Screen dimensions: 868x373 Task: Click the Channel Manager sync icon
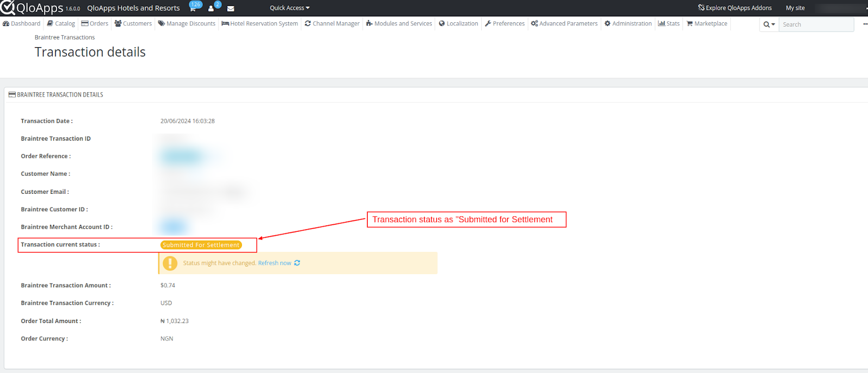click(308, 24)
